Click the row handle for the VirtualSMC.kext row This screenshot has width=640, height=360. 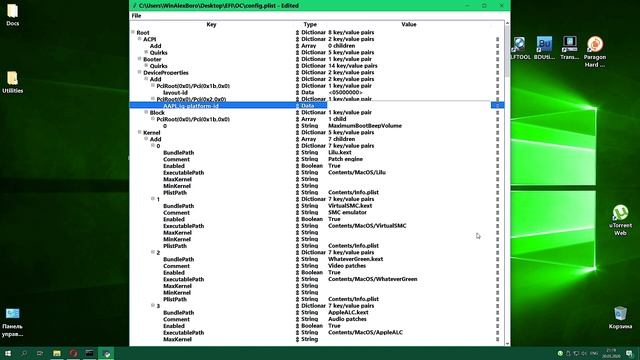(x=497, y=206)
